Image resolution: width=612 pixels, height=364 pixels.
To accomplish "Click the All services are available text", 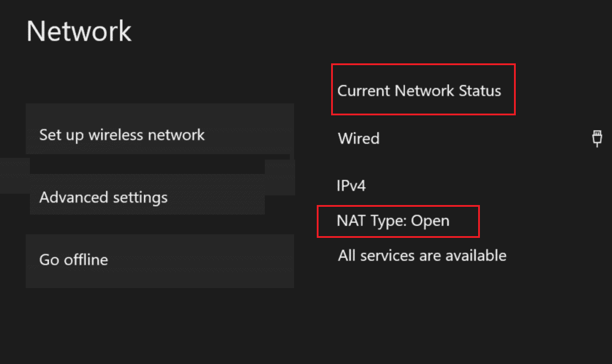I will [422, 256].
